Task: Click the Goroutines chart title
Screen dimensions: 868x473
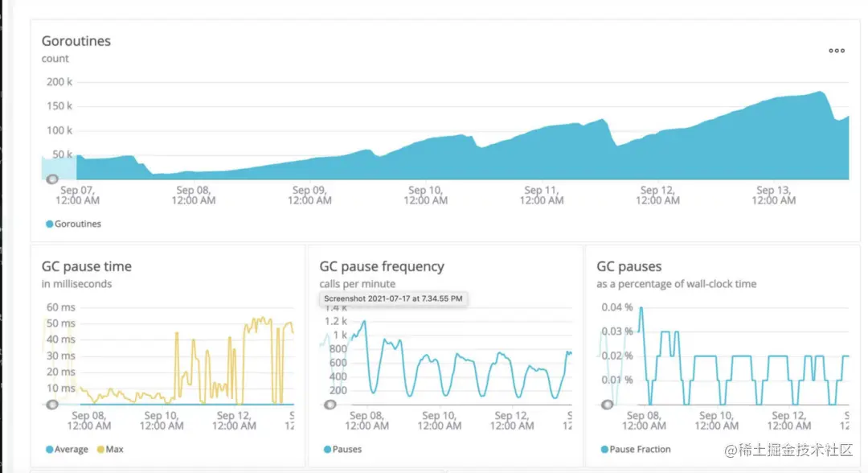Action: point(76,41)
